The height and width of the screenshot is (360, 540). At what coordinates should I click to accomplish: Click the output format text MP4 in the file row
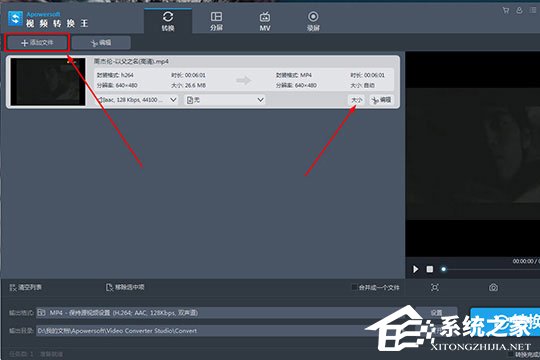[305, 75]
